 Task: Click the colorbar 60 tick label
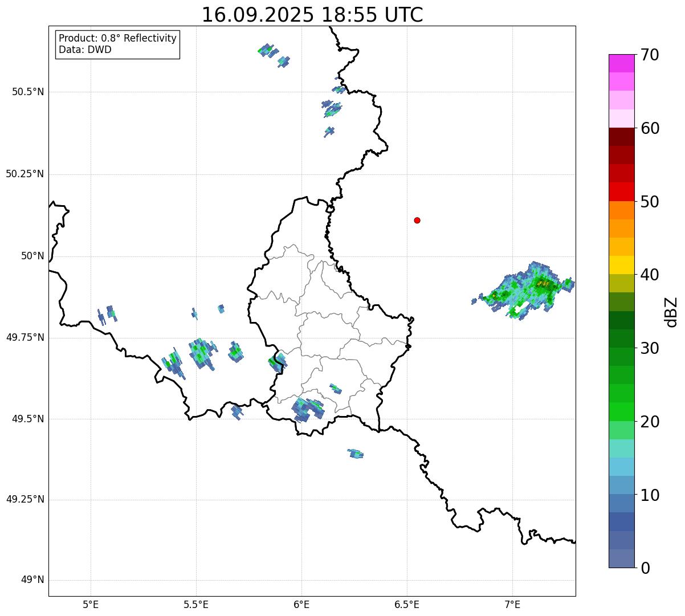coord(650,128)
